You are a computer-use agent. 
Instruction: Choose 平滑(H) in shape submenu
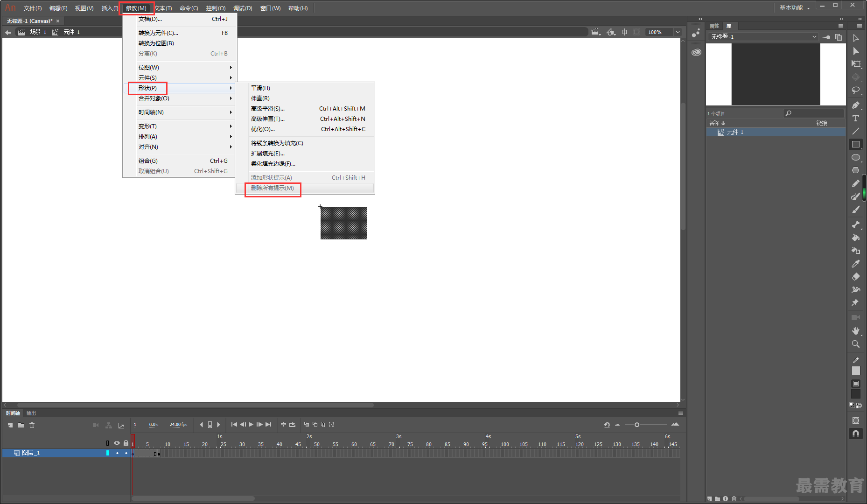[305, 88]
